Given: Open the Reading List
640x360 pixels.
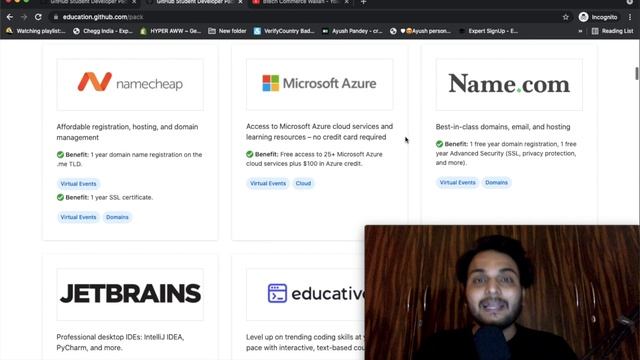Looking at the screenshot, I should pyautogui.click(x=612, y=31).
